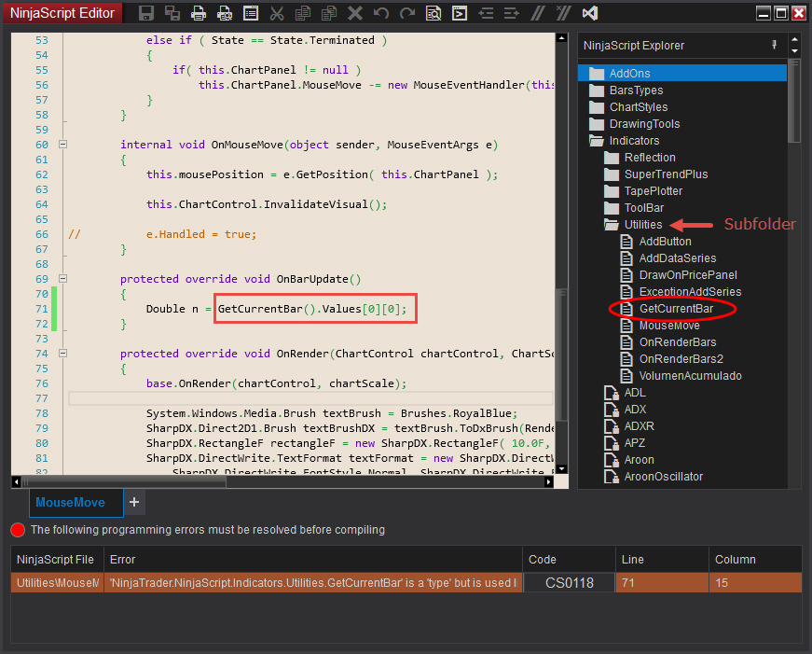The image size is (812, 654).
Task: Collapse the OnBarUpdate method at line 69
Action: (63, 279)
